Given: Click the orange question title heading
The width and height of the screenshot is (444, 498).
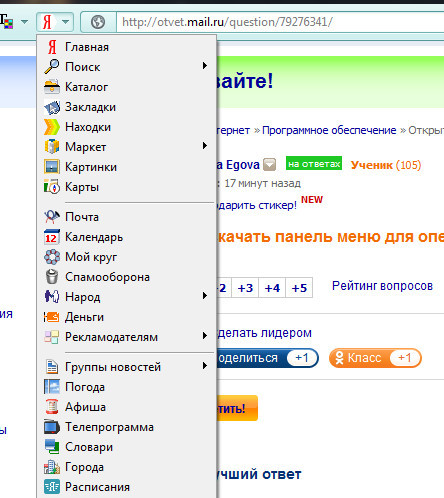Looking at the screenshot, I should click(x=331, y=237).
